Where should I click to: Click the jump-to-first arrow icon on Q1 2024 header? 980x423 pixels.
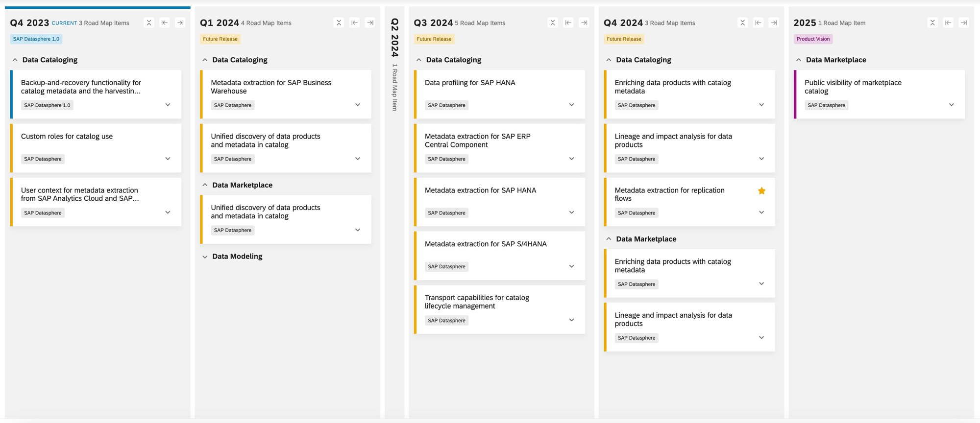tap(354, 23)
